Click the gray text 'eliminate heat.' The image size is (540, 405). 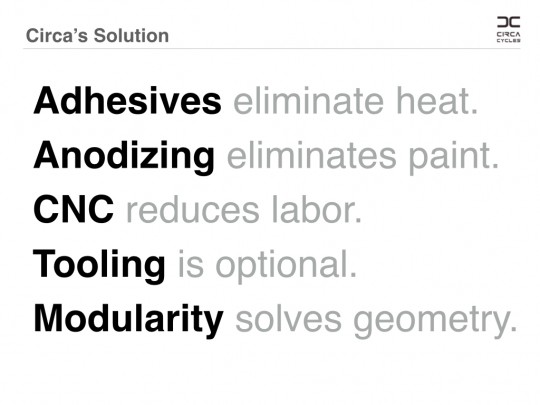(356, 101)
